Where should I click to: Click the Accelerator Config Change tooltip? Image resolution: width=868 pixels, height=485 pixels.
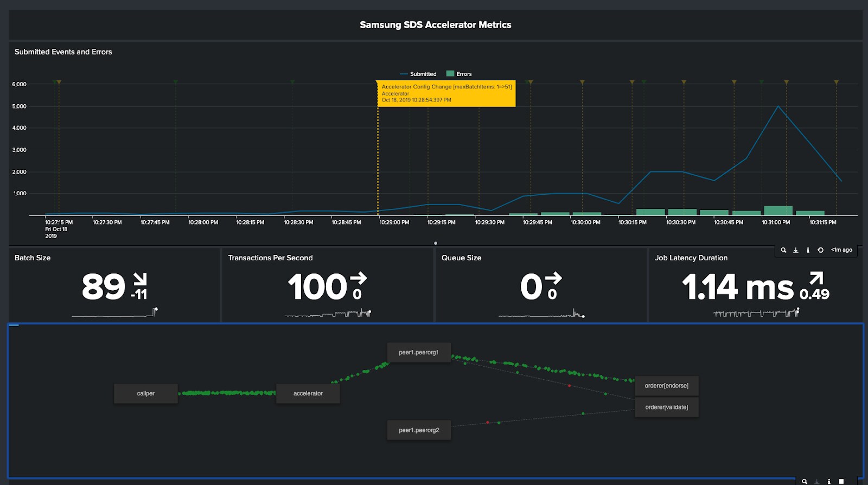pos(446,93)
